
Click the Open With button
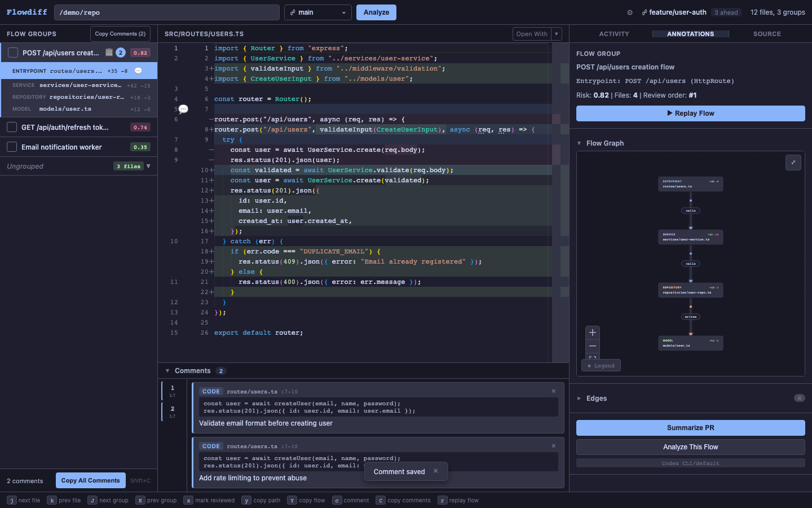click(x=532, y=34)
